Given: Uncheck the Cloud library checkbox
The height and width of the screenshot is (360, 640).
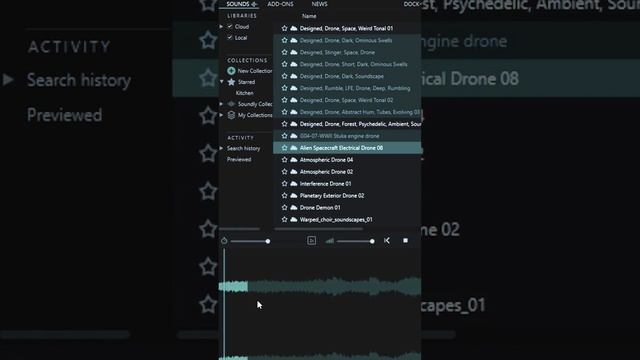Looking at the screenshot, I should [x=230, y=27].
